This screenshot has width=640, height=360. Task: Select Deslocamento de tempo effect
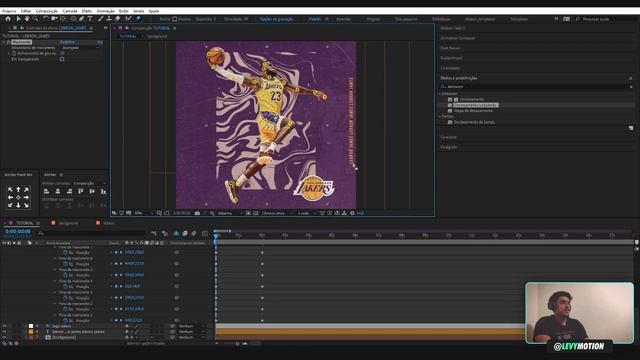(474, 122)
